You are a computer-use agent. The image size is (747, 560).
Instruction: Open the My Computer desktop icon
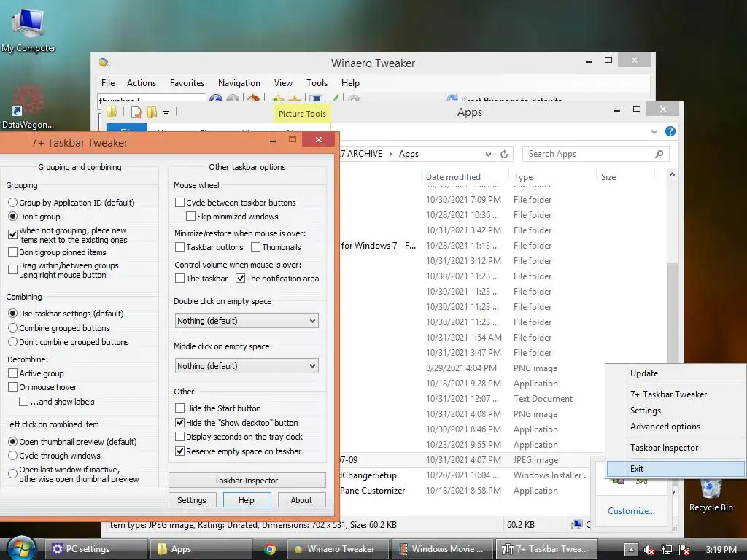pyautogui.click(x=28, y=29)
